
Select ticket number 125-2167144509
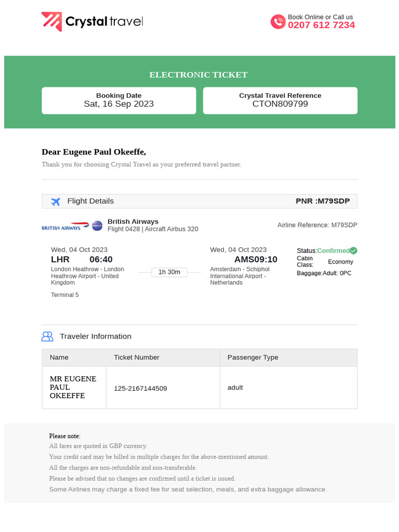coord(140,389)
